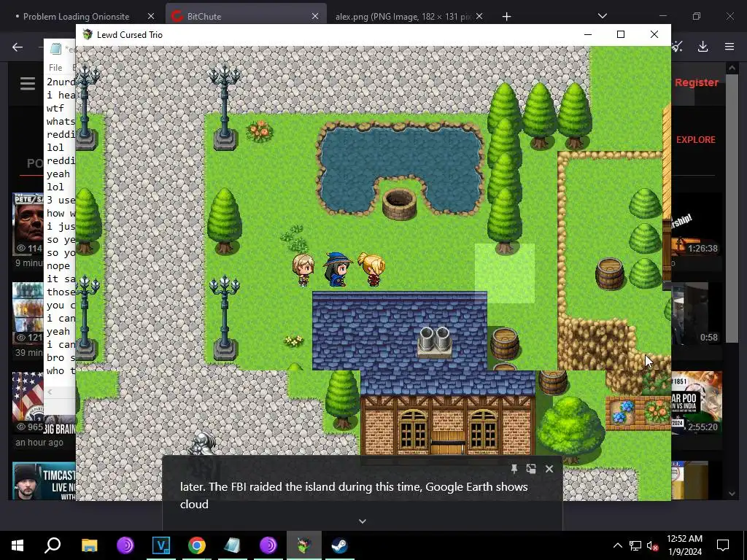Open the blue V app on taskbar

(161, 545)
